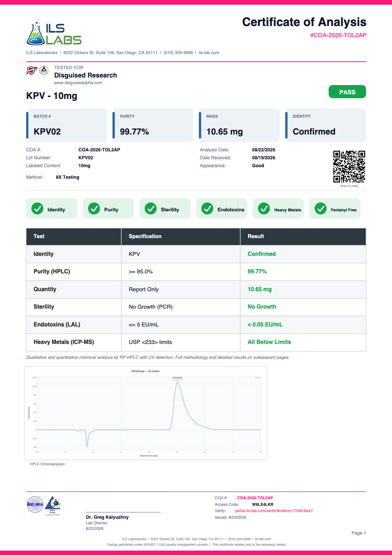Click the #COA-2026-TOL2AP header number

click(x=338, y=35)
